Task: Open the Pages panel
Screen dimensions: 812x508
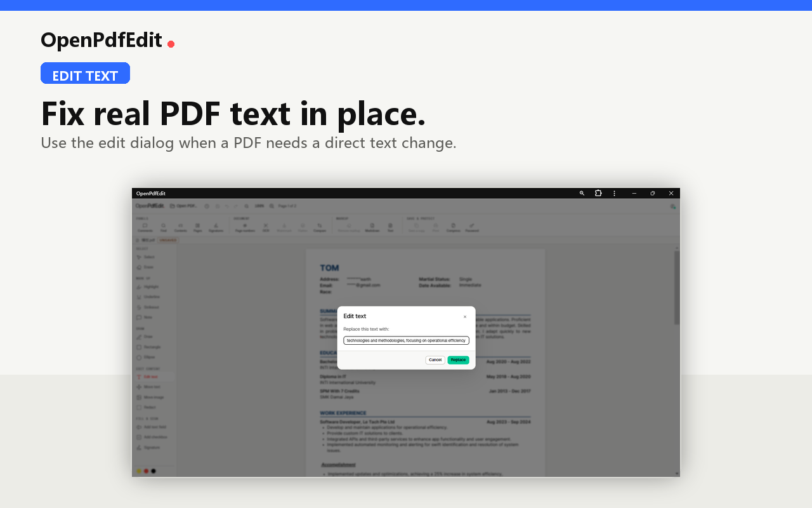Action: click(197, 227)
